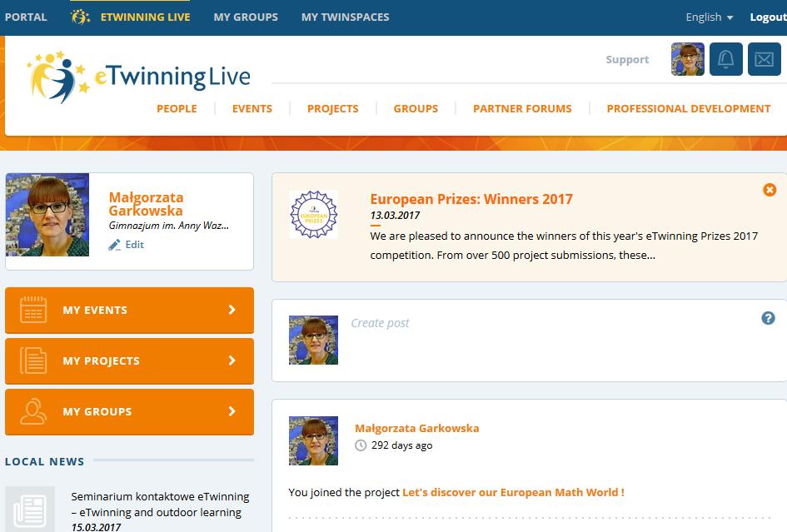Screen dimensions: 787x532
Task: Click the Support link
Action: [627, 60]
